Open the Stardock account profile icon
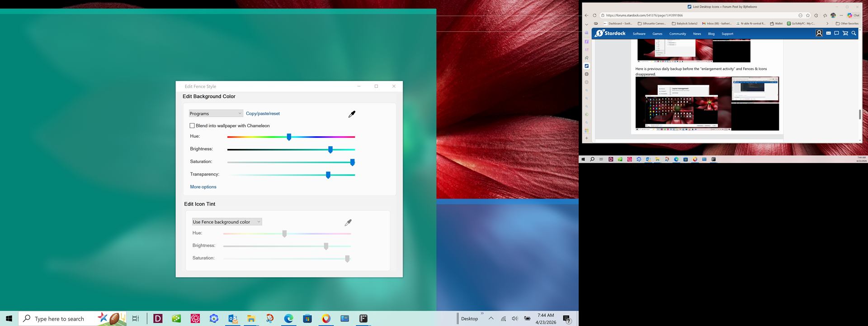The width and height of the screenshot is (868, 326). [819, 33]
